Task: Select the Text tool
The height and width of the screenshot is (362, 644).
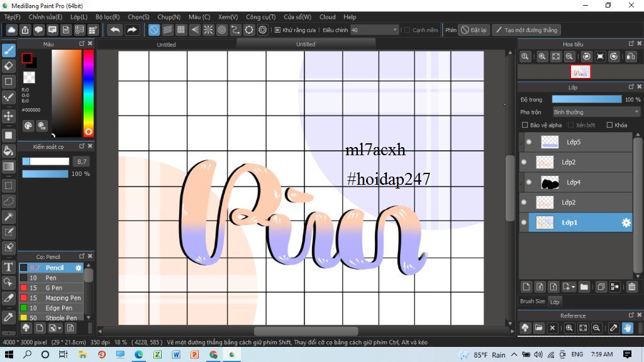Action: pyautogui.click(x=9, y=266)
